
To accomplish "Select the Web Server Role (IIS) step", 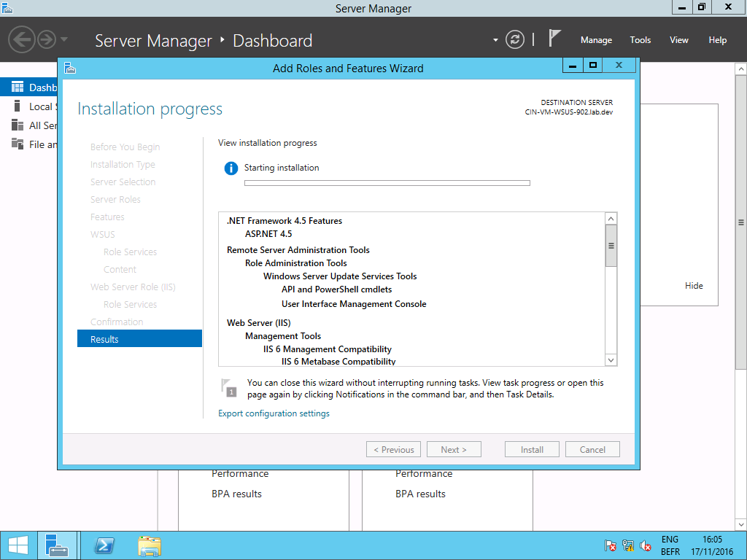I will point(133,287).
